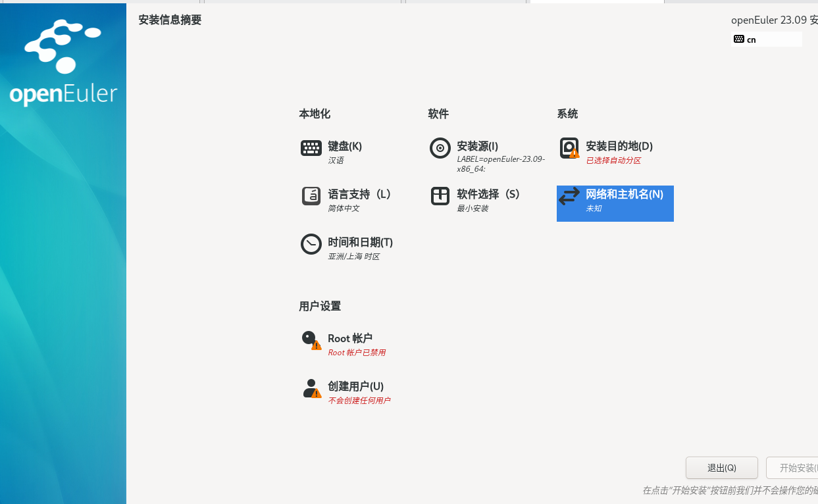Screen dimensions: 818x504
Task: Click the create user person icon
Action: coord(311,388)
